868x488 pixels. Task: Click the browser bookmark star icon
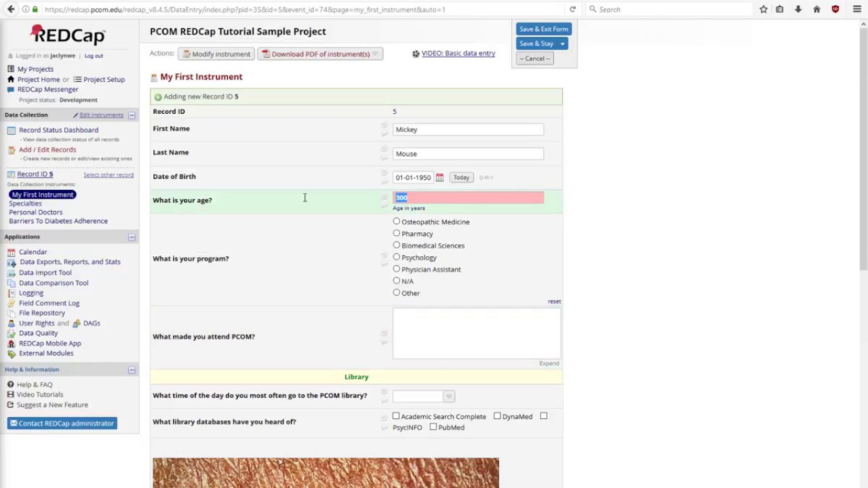pyautogui.click(x=764, y=9)
